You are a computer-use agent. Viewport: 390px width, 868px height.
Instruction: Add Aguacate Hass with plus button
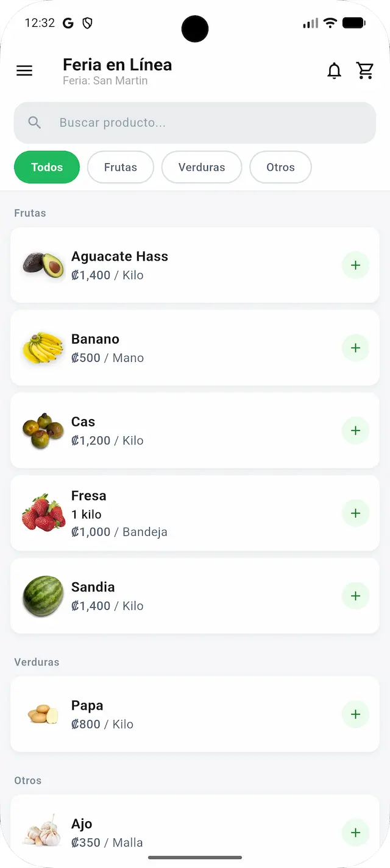click(x=355, y=265)
